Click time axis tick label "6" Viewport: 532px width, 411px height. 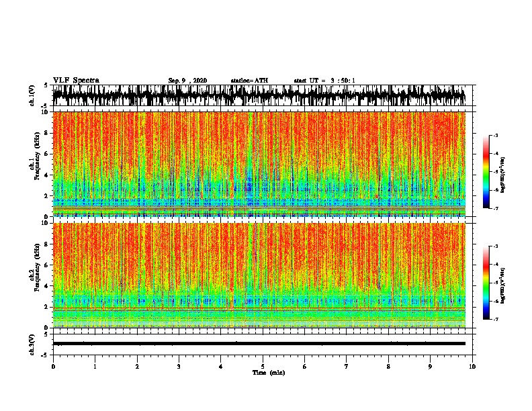click(x=305, y=367)
